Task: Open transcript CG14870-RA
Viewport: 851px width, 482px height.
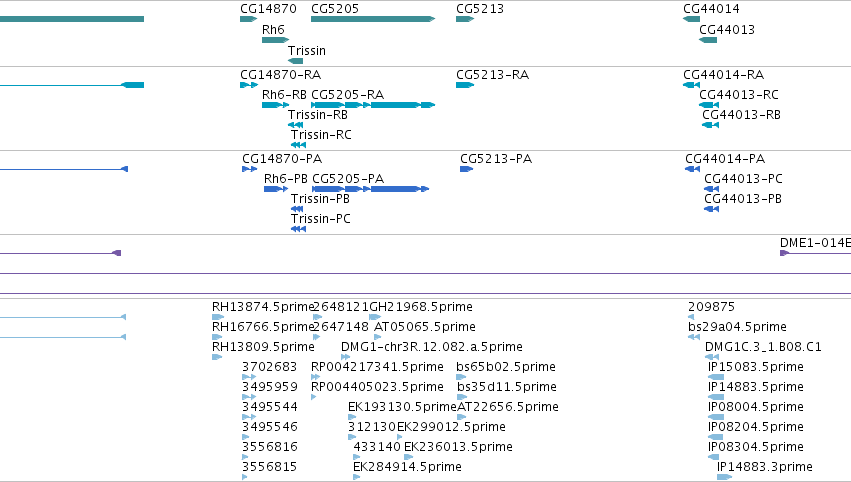Action: point(281,75)
